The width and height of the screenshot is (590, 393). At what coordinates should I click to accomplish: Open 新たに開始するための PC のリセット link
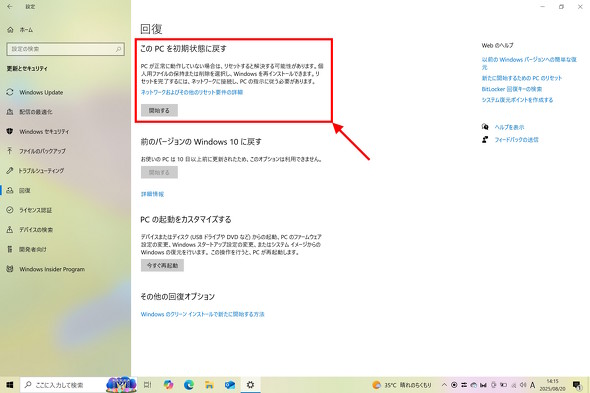tap(522, 78)
